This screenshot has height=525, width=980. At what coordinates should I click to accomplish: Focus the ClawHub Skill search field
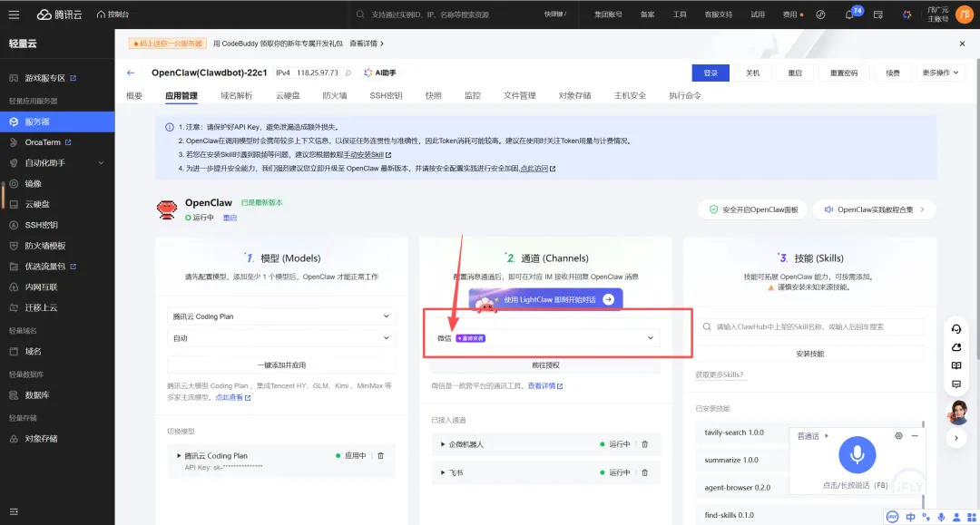810,326
